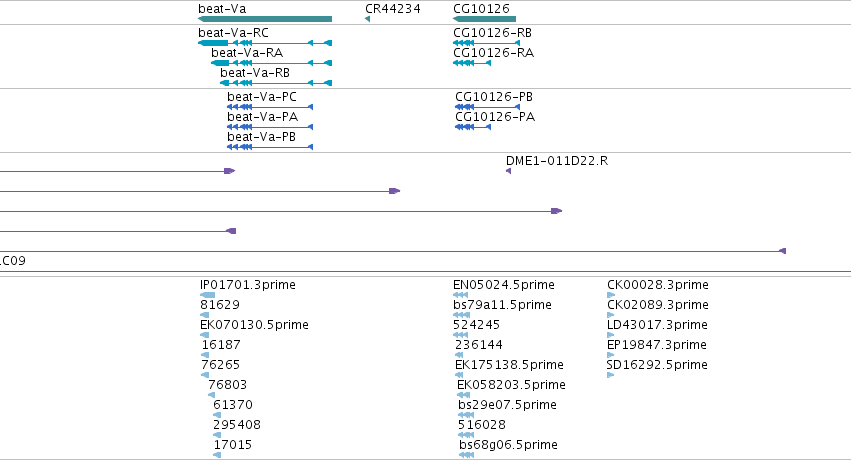Screen dimensions: 851x460
Task: Select the 524245 EST feature
Action: click(x=460, y=335)
